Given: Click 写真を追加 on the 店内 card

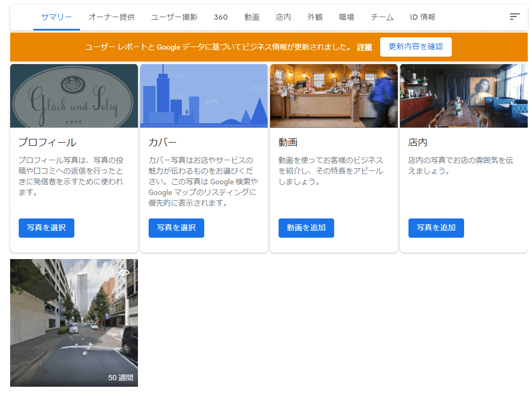Looking at the screenshot, I should [436, 228].
